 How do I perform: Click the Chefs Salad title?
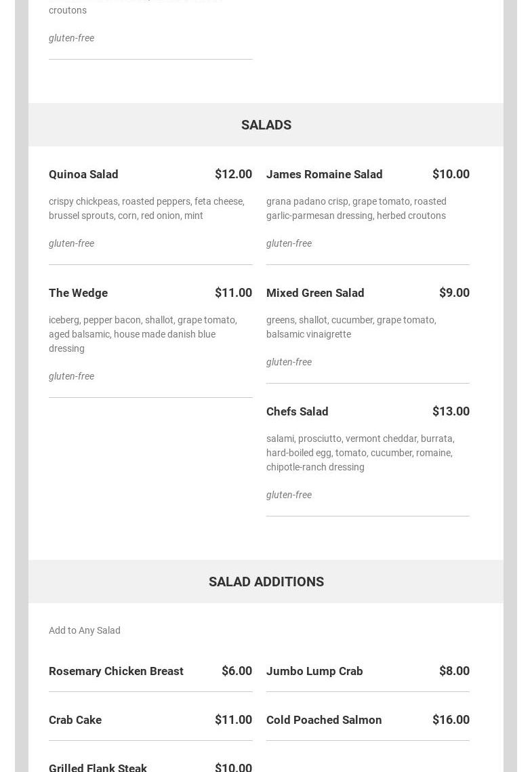point(297,411)
